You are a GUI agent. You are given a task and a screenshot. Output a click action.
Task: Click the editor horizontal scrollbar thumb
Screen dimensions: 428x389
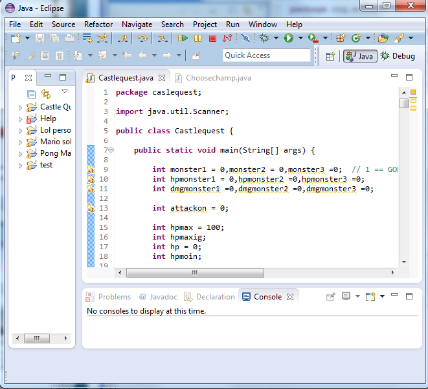click(x=195, y=273)
